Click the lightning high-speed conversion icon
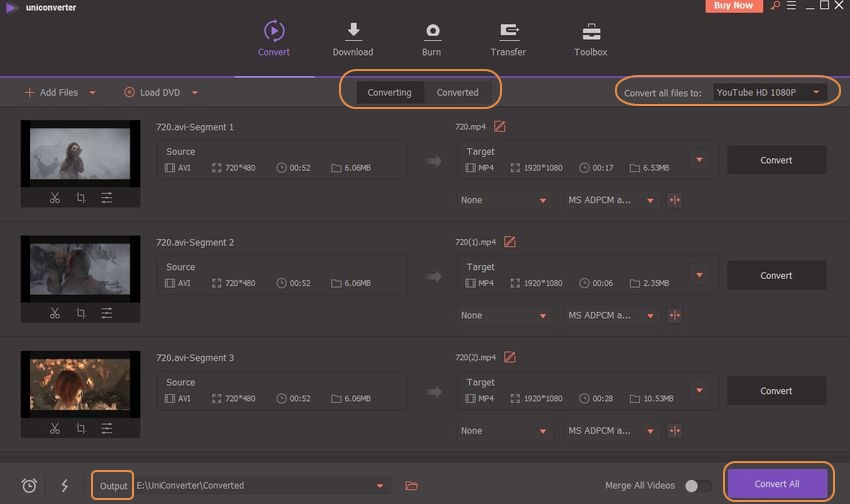Screen dimensions: 850x504 coord(65,486)
